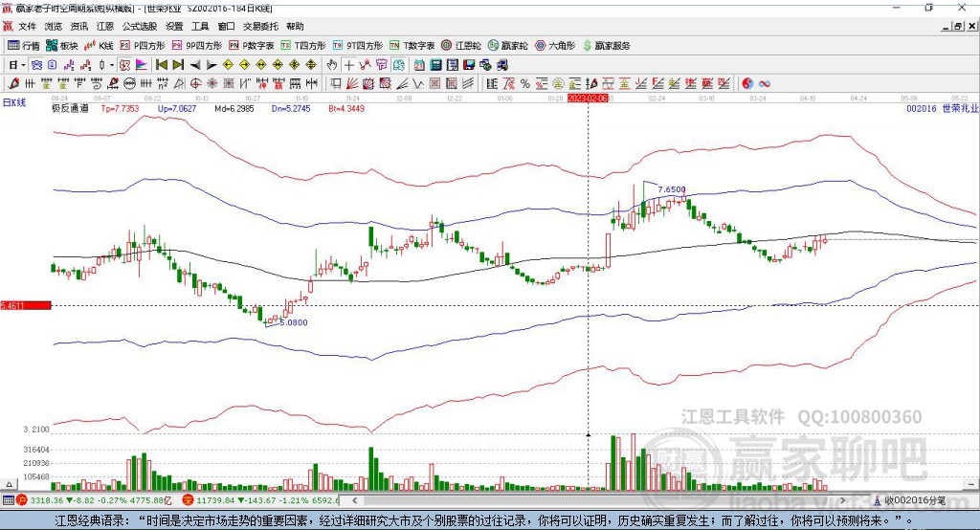Open the calendar icon in toolbar
This screenshot has width=980, height=530.
coord(419,65)
